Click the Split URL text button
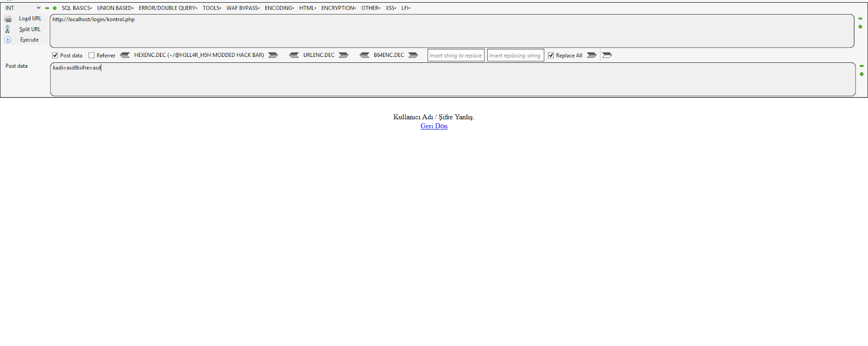Viewport: 868px width, 346px height. (x=30, y=29)
